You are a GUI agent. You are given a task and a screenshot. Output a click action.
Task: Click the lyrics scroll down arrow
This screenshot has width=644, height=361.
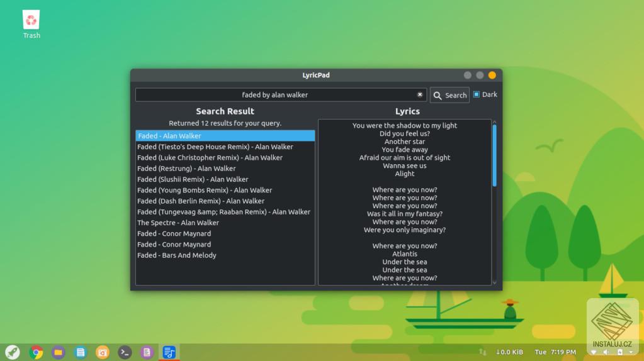[x=494, y=282]
